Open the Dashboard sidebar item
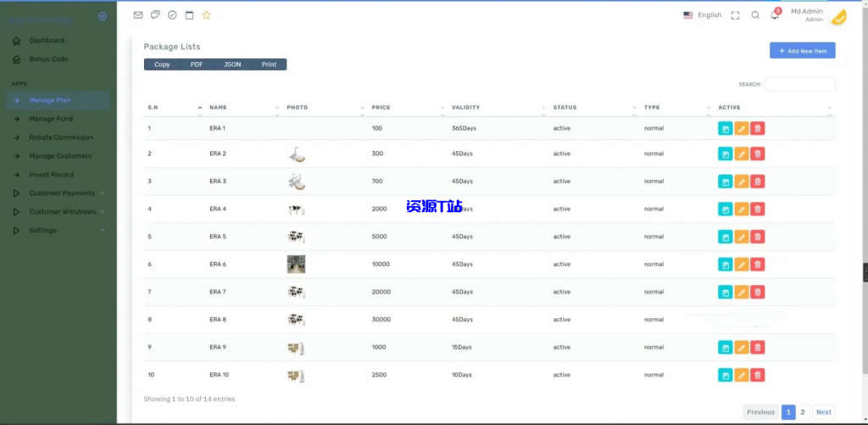The image size is (868, 425). coord(47,41)
